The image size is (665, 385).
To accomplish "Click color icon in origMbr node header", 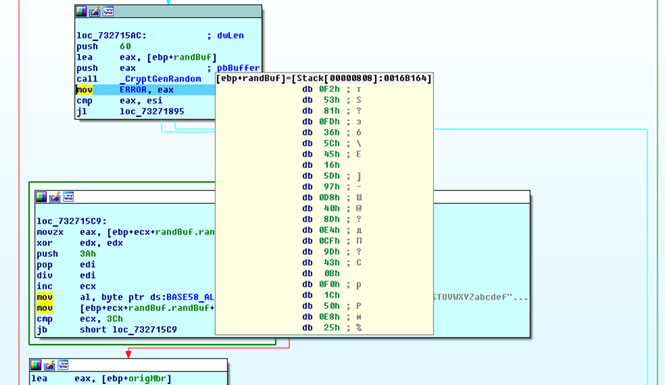I will (x=36, y=365).
